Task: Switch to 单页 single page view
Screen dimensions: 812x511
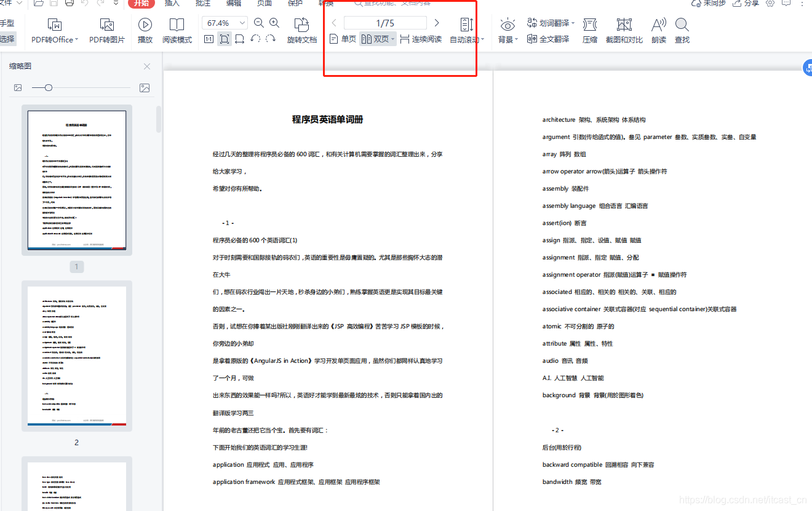Action: (x=343, y=39)
